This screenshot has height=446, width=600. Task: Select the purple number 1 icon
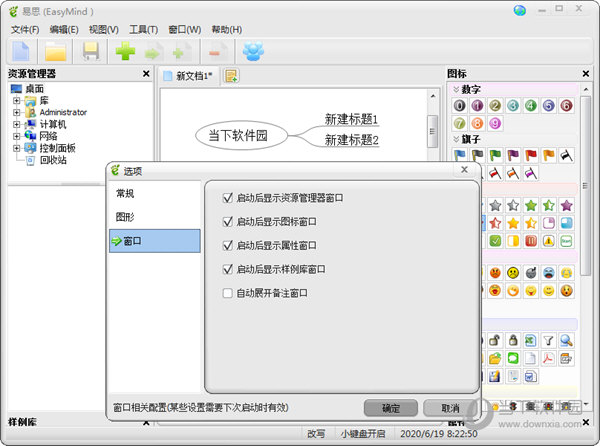point(477,106)
